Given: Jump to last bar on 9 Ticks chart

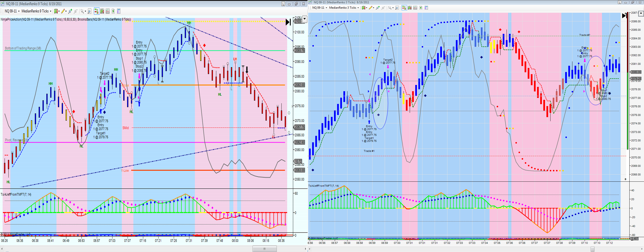Looking at the screenshot, I should pos(288,22).
